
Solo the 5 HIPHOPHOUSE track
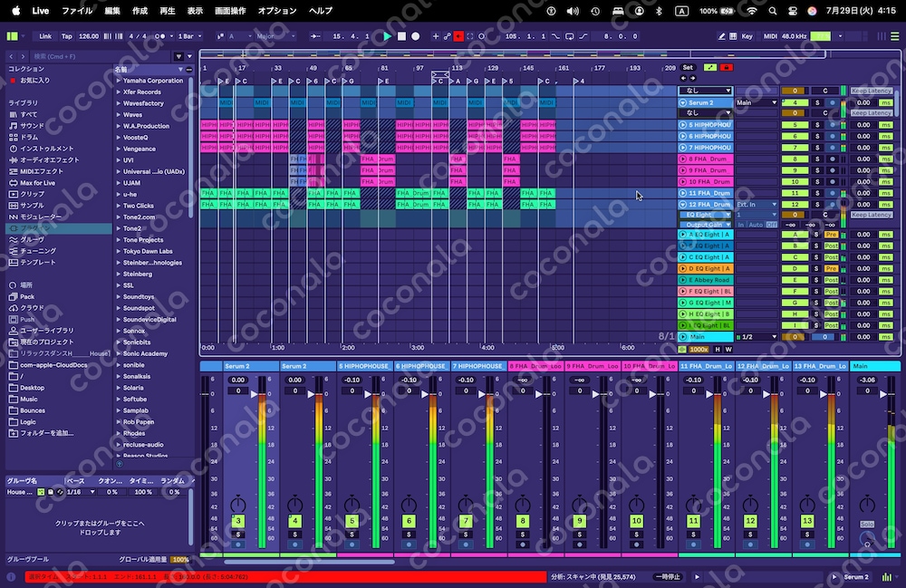[817, 125]
